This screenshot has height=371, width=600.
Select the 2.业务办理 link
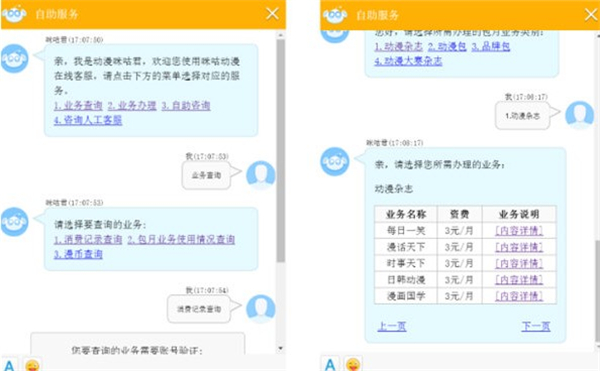tap(132, 106)
